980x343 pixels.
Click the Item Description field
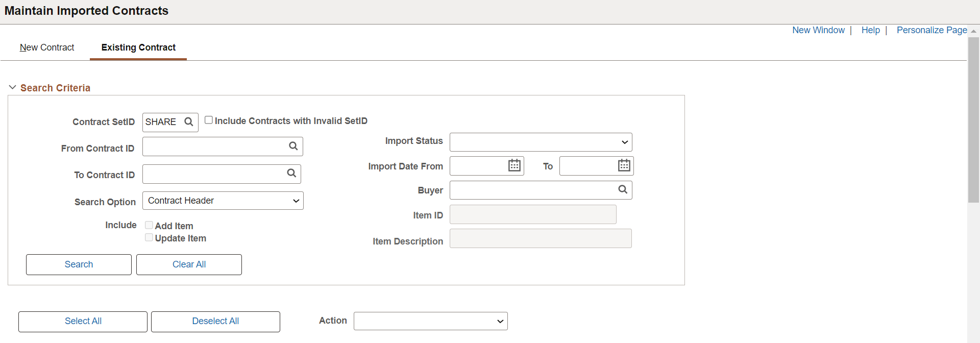541,238
